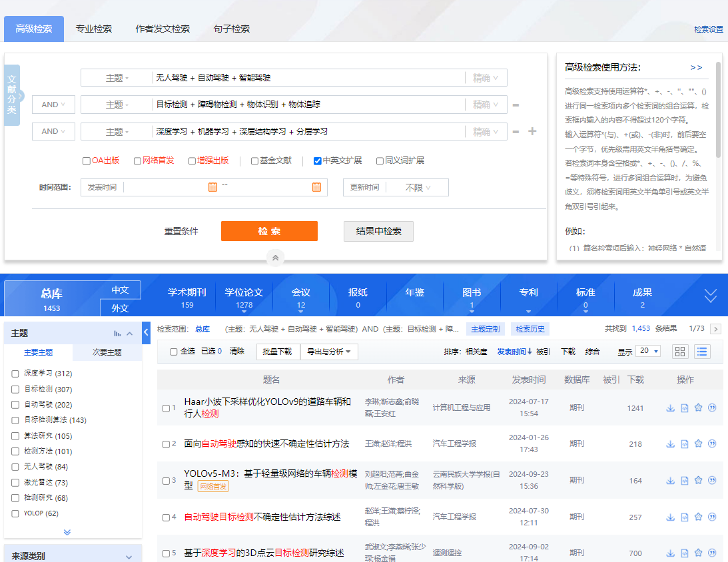The width and height of the screenshot is (728, 562).
Task: Click the 结果中检索 button
Action: tap(378, 231)
